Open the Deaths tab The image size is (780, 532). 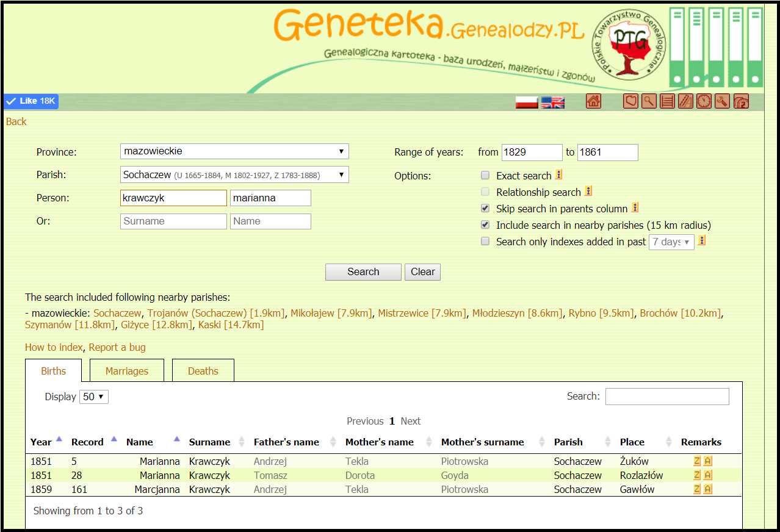[x=203, y=370]
